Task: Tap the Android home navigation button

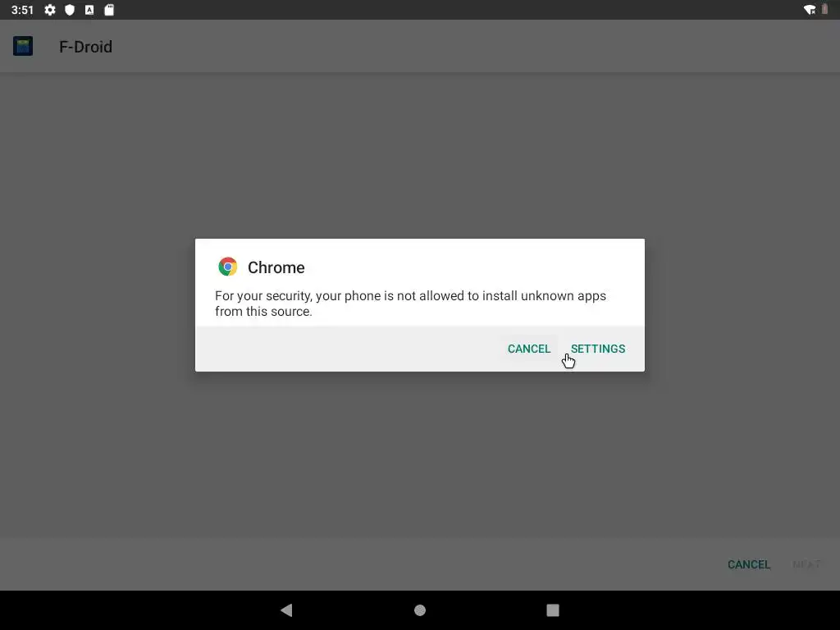Action: coord(420,610)
